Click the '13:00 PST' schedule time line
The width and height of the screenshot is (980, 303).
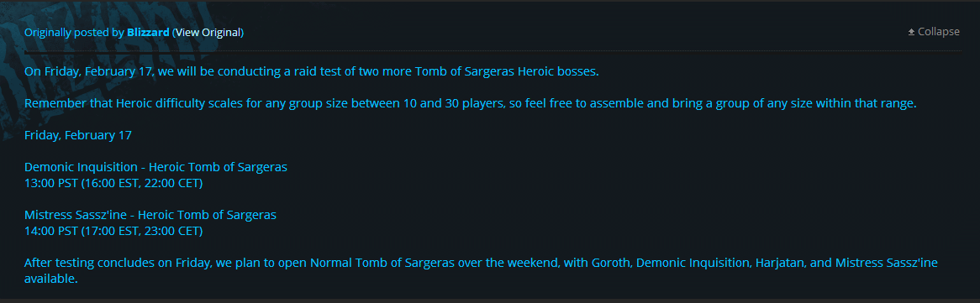click(x=113, y=183)
